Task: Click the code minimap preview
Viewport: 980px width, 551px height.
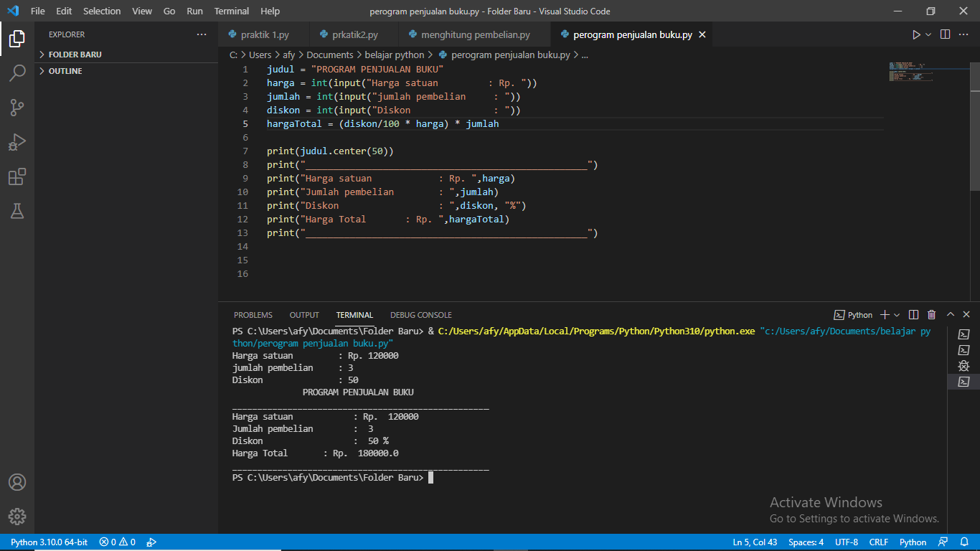Action: coord(911,72)
